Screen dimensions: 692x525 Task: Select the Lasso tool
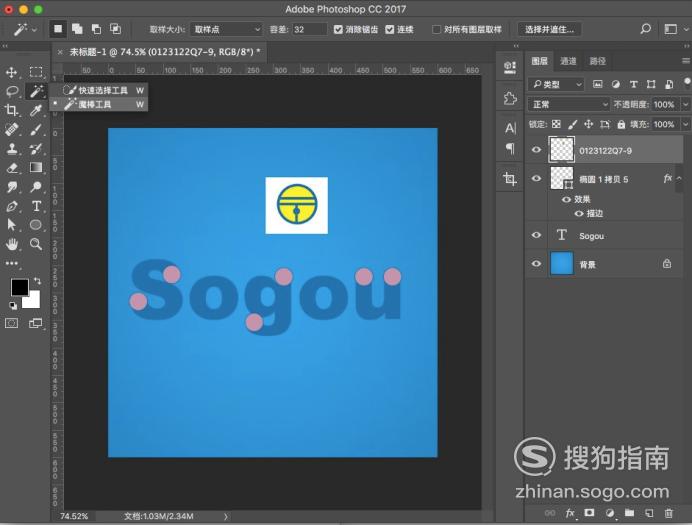pyautogui.click(x=12, y=91)
